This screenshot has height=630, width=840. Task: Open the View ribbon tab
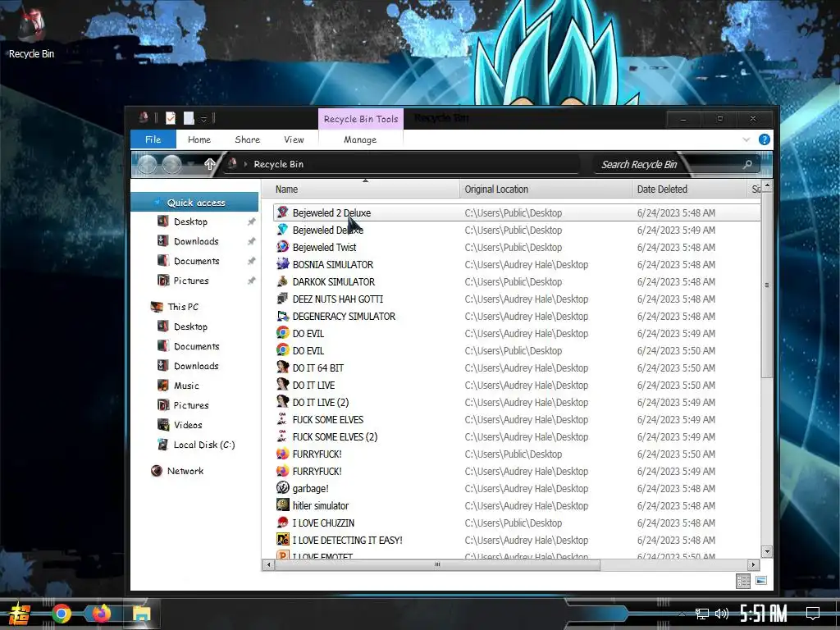pos(294,139)
